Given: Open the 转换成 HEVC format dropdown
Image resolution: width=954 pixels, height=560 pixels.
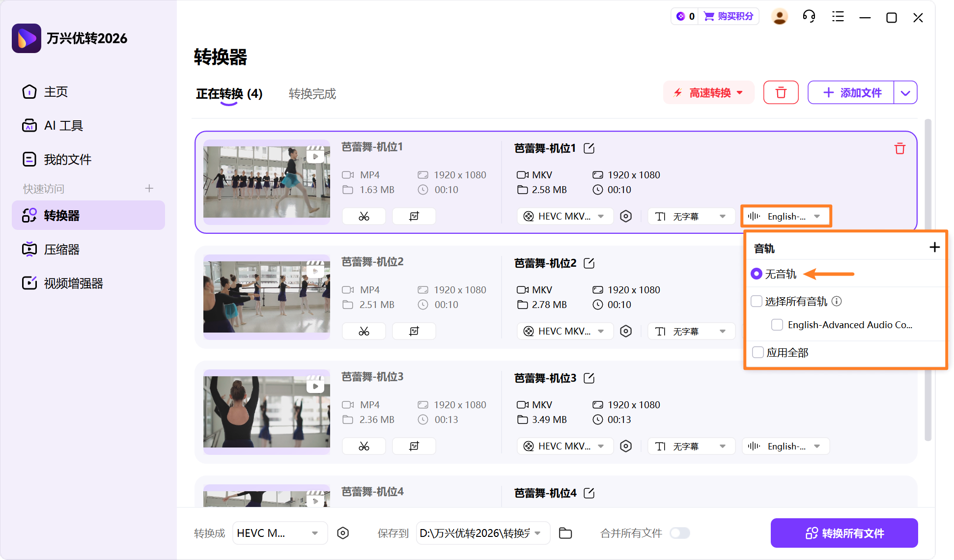Looking at the screenshot, I should [279, 533].
